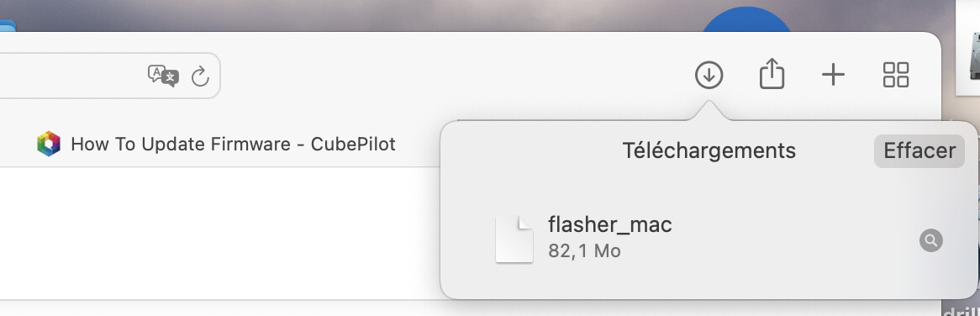Open the Share sheet icon
The height and width of the screenshot is (316, 980).
pyautogui.click(x=772, y=74)
